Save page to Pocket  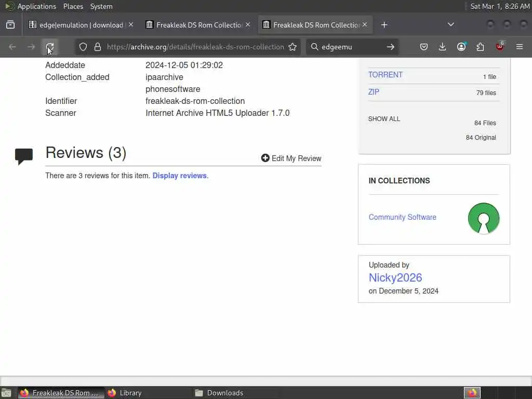424,47
